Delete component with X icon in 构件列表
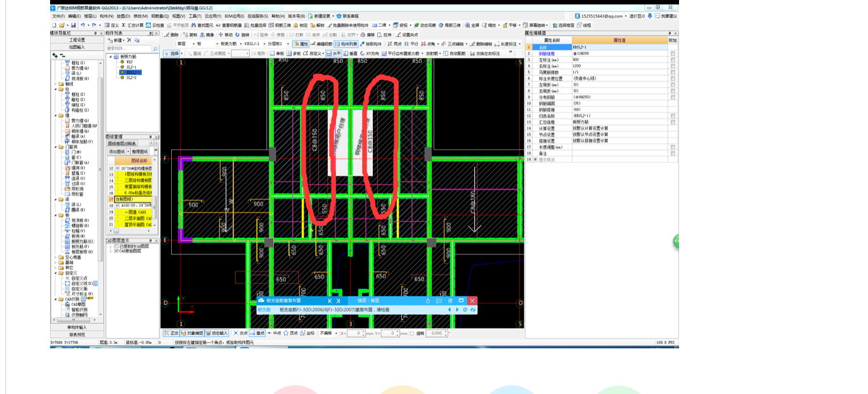 [x=129, y=40]
